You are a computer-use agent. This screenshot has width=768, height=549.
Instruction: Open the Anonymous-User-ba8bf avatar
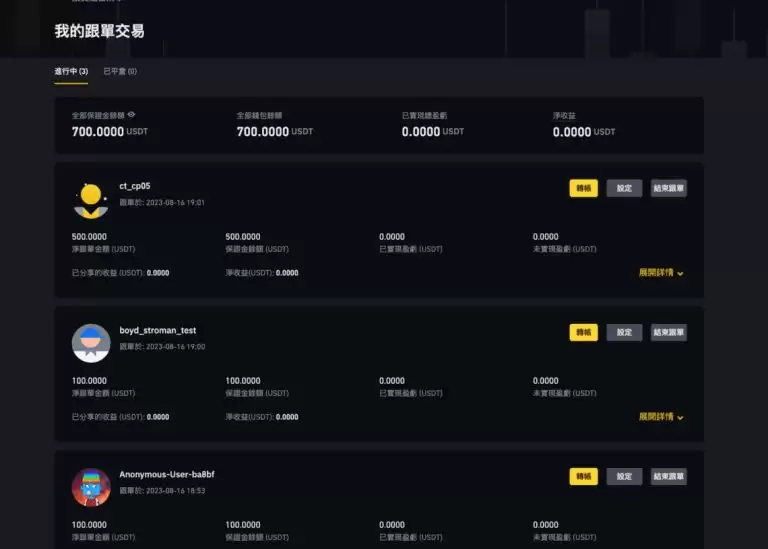[91, 487]
